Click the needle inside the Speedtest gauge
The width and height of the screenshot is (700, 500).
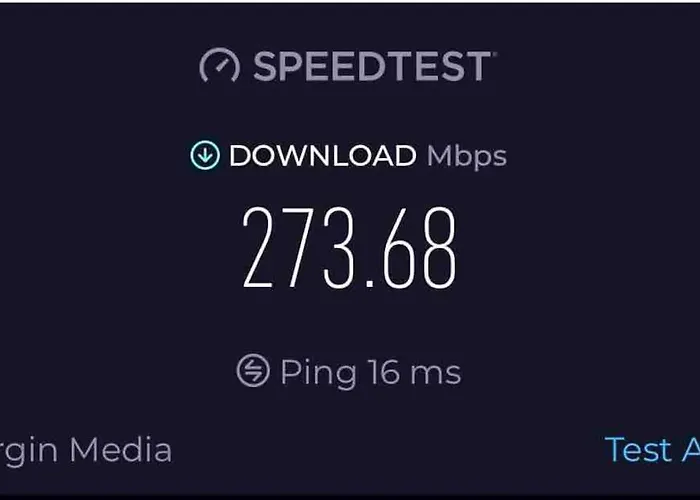click(x=222, y=66)
